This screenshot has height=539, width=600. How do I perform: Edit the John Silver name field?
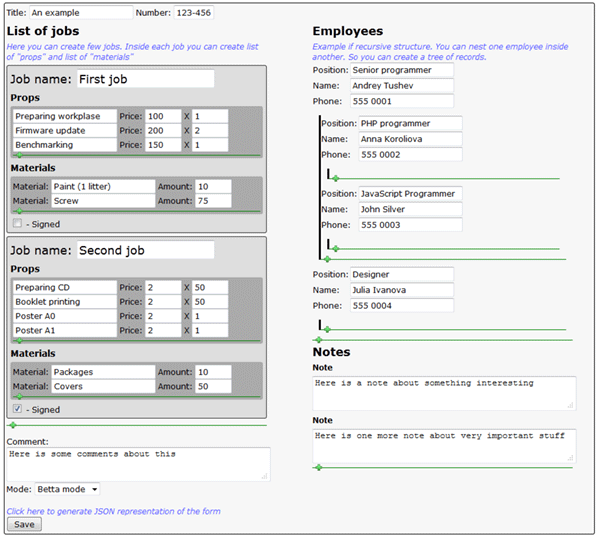coord(410,209)
